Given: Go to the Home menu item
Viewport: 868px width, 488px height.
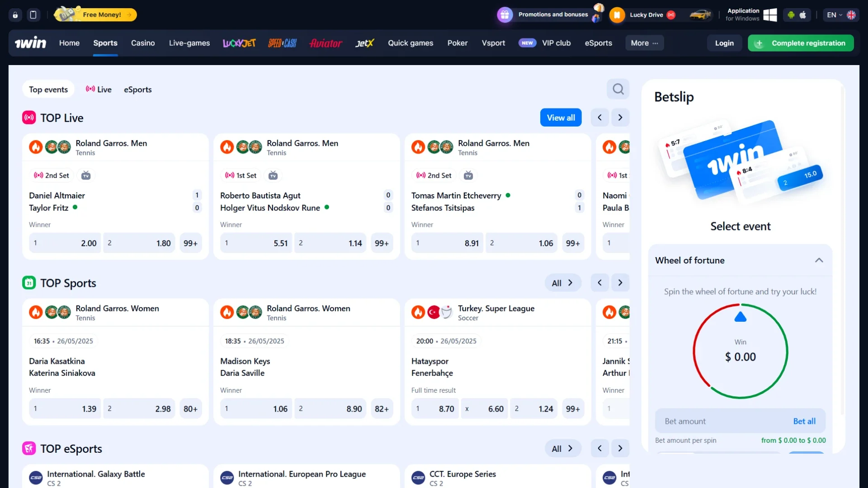Looking at the screenshot, I should pos(69,43).
